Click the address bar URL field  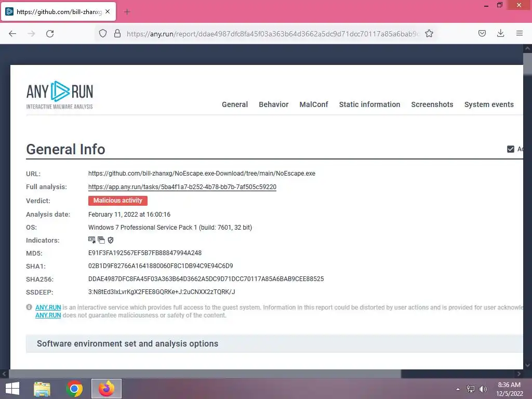(x=273, y=34)
